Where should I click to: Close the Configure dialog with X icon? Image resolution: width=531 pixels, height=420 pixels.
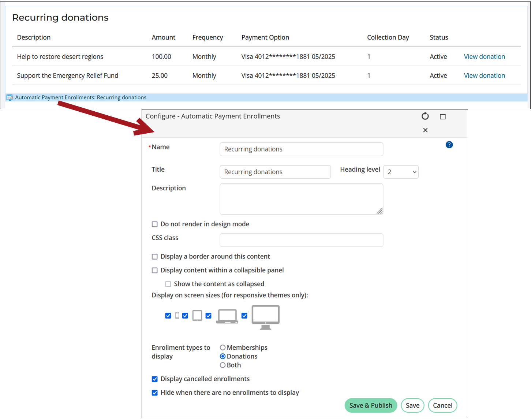[x=425, y=130]
